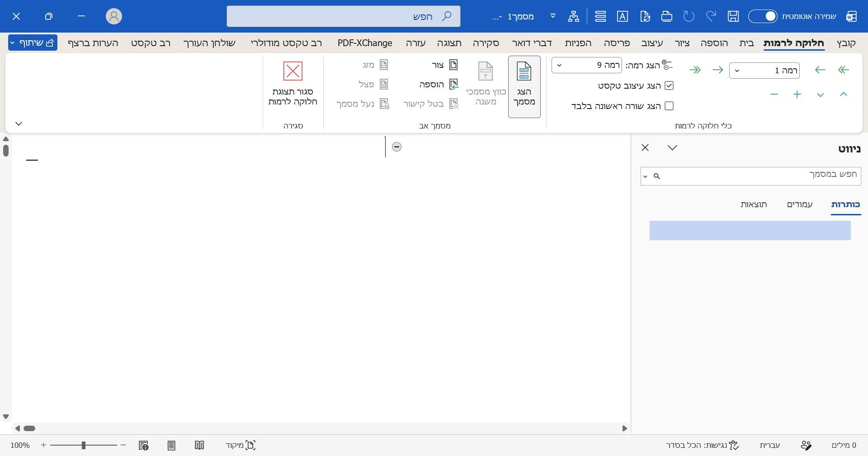868x456 pixels.
Task: Click the zoom slider handle in status bar
Action: point(83,445)
